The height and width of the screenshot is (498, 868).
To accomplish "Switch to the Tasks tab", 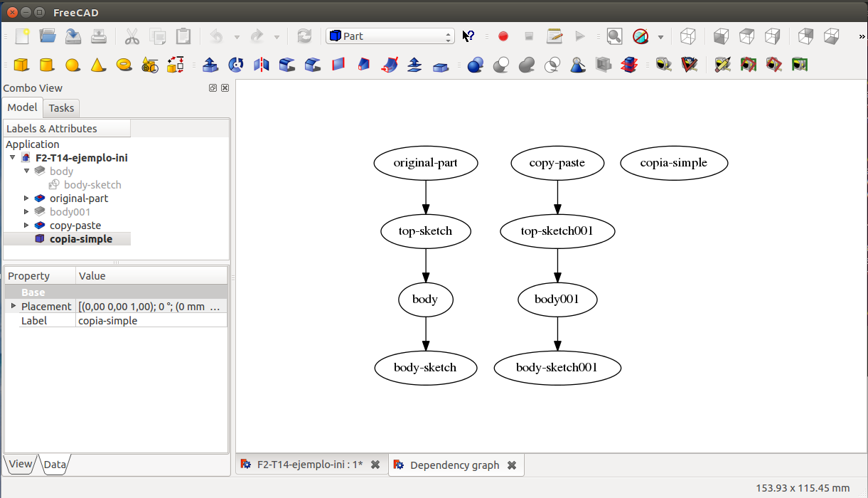I will (61, 108).
